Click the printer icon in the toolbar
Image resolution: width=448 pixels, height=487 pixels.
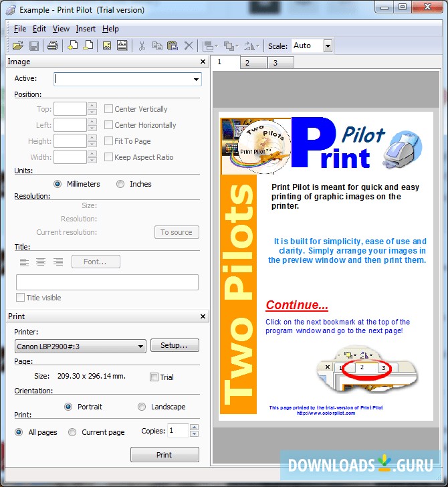click(52, 46)
